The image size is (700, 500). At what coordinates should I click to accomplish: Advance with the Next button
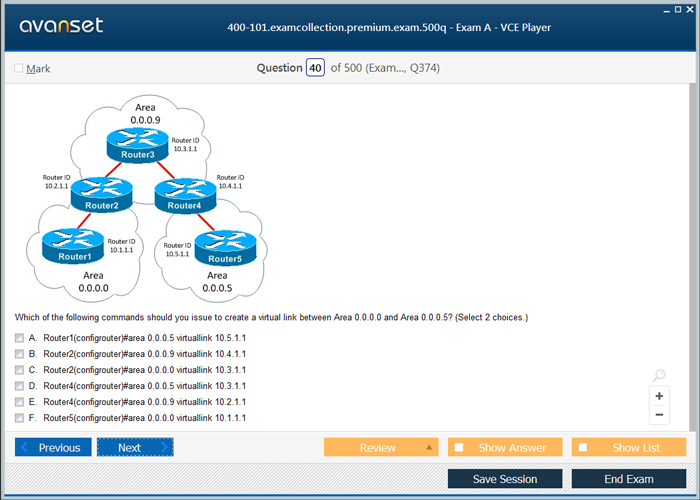pyautogui.click(x=135, y=447)
